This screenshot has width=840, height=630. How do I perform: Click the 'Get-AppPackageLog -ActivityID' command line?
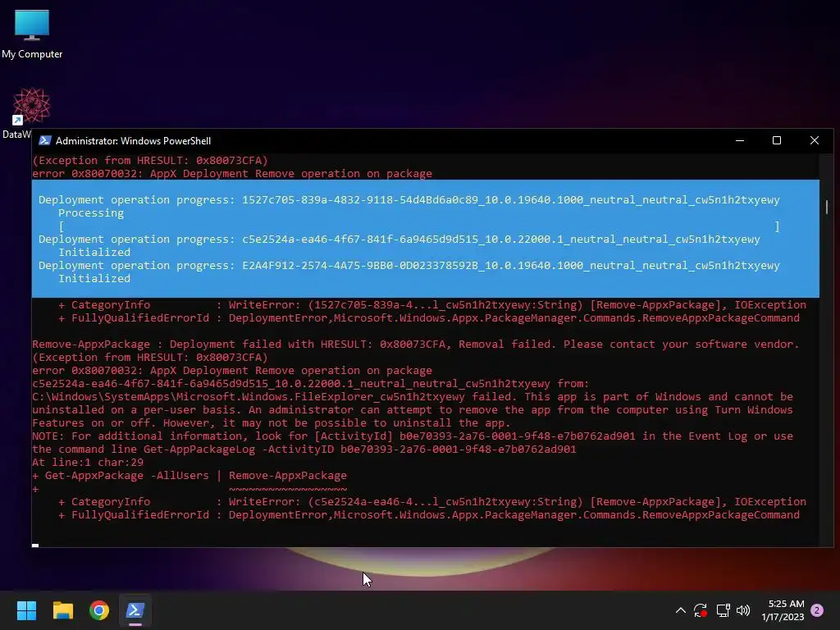click(x=304, y=450)
